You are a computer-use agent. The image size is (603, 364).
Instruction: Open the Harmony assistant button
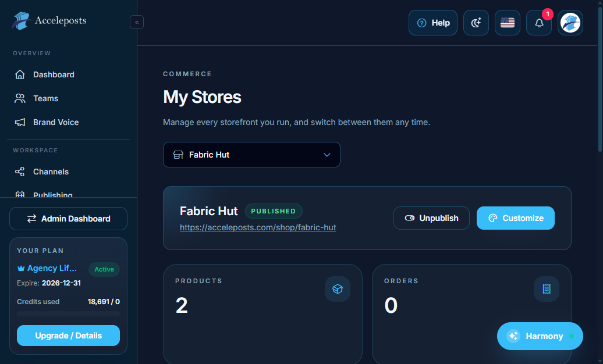click(540, 336)
